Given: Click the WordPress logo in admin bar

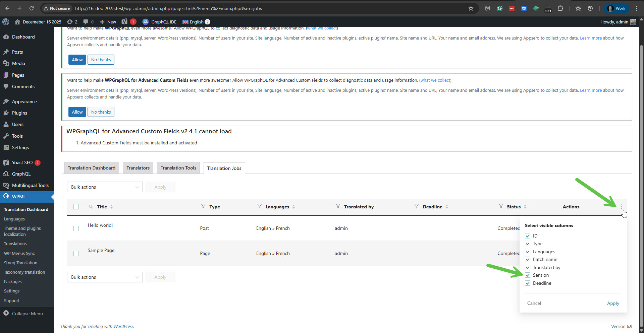Looking at the screenshot, I should 6,22.
